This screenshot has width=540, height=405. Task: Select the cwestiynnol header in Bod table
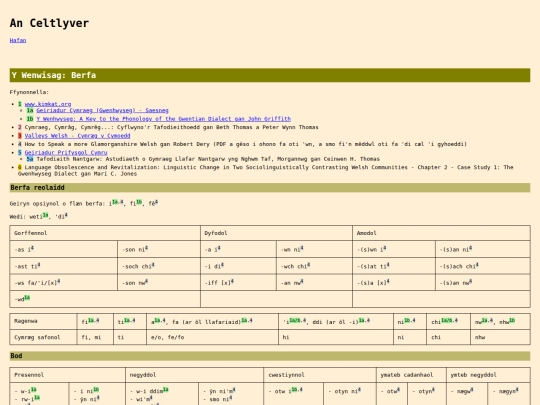pos(320,375)
